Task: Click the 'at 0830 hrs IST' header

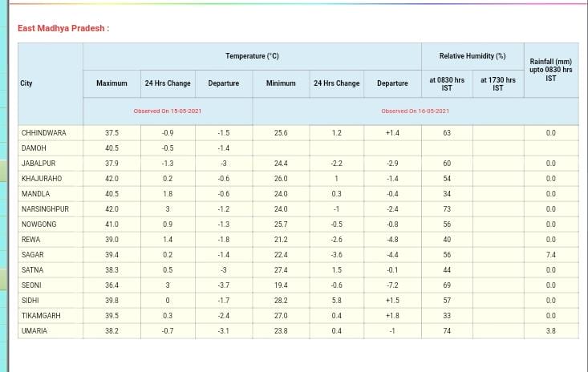Action: [x=447, y=83]
